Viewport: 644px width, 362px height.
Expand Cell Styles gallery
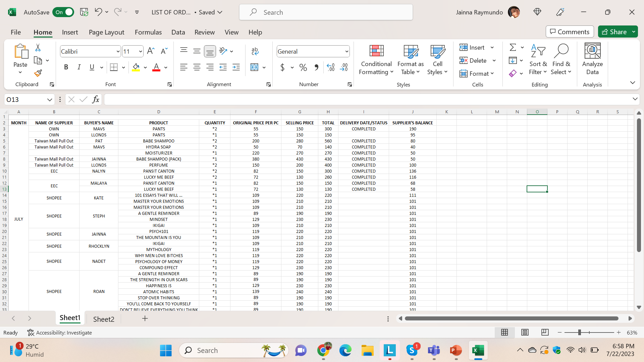pyautogui.click(x=437, y=60)
